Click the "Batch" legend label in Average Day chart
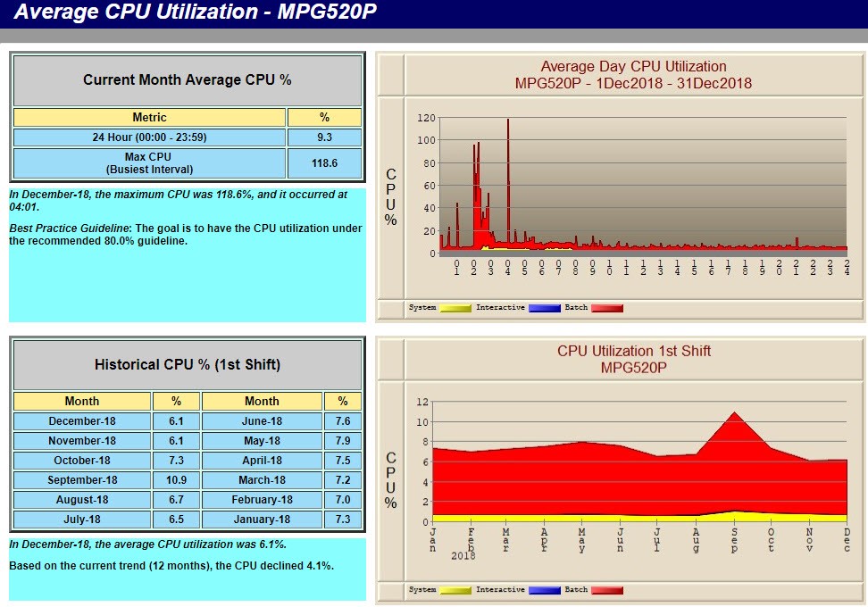The height and width of the screenshot is (607, 868). click(576, 308)
